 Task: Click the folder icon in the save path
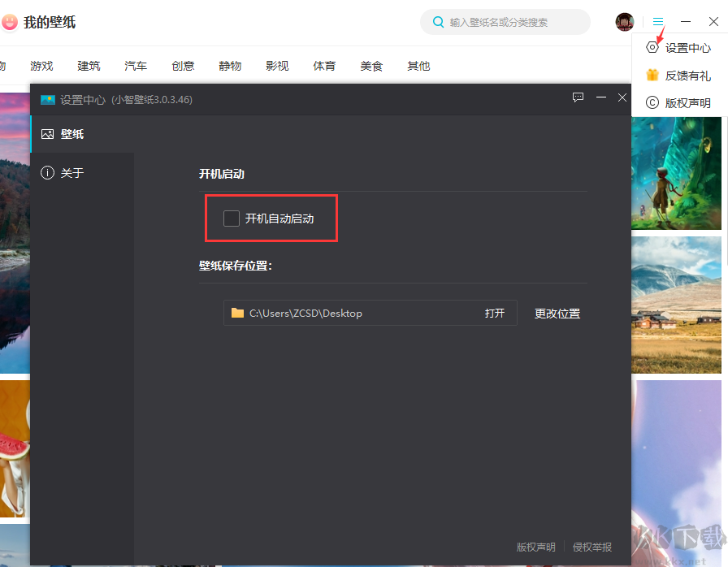pos(239,313)
